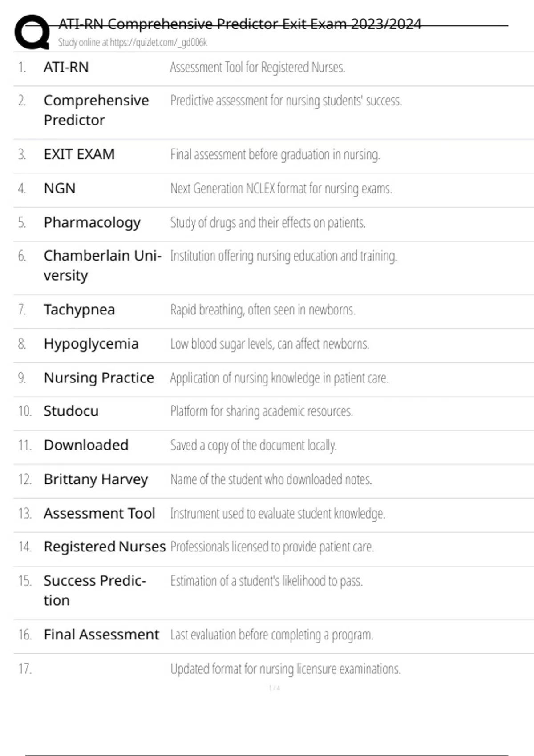Click the Registered Nurses term

[105, 547]
